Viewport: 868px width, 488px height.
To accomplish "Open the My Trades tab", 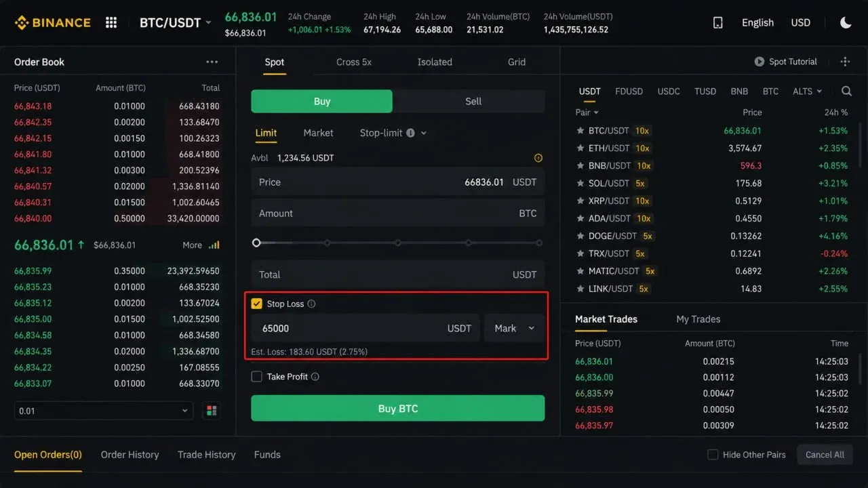I will (x=698, y=319).
